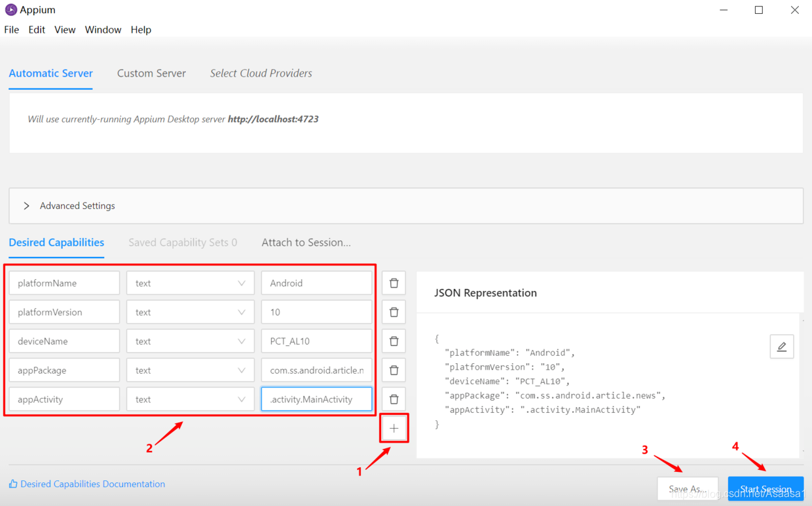Click thumbs-up icon beside Desired Capabilities Documentation
The image size is (812, 506).
(x=13, y=484)
